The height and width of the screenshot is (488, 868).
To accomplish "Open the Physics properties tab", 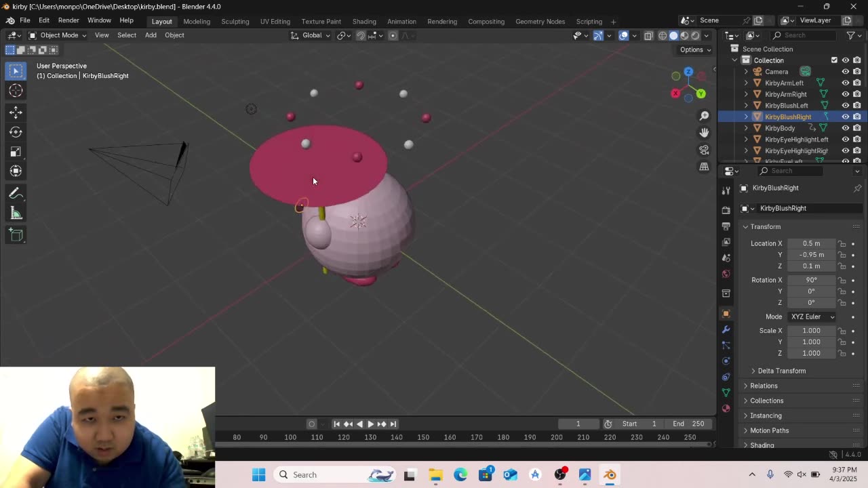I will 726,361.
